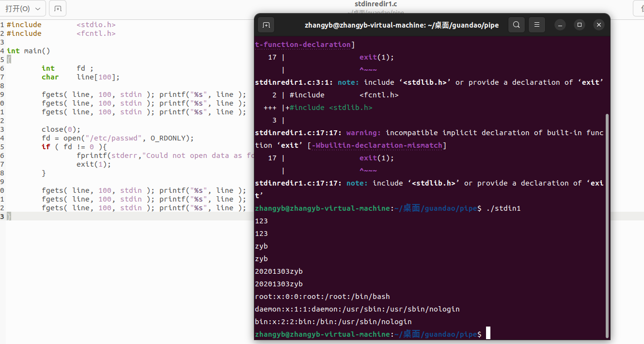Click the 'char line[100];' declaration
Screen dimensions: 644x344
pyautogui.click(x=80, y=77)
